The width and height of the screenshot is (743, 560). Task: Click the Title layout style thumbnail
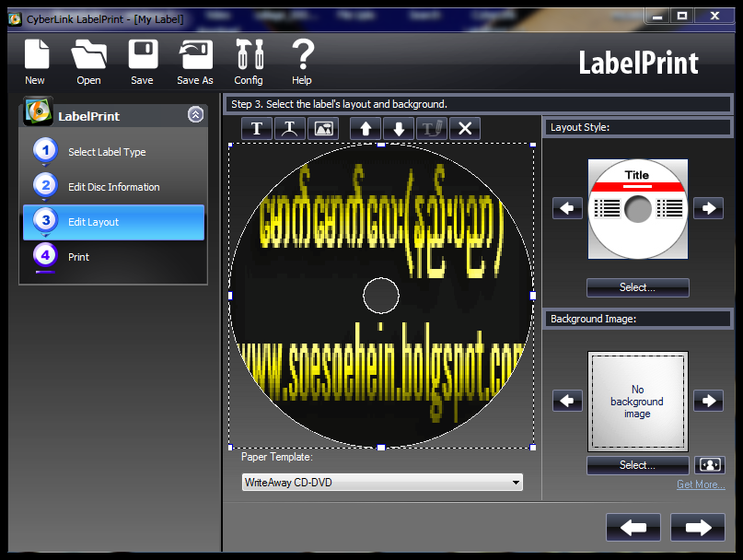[638, 209]
